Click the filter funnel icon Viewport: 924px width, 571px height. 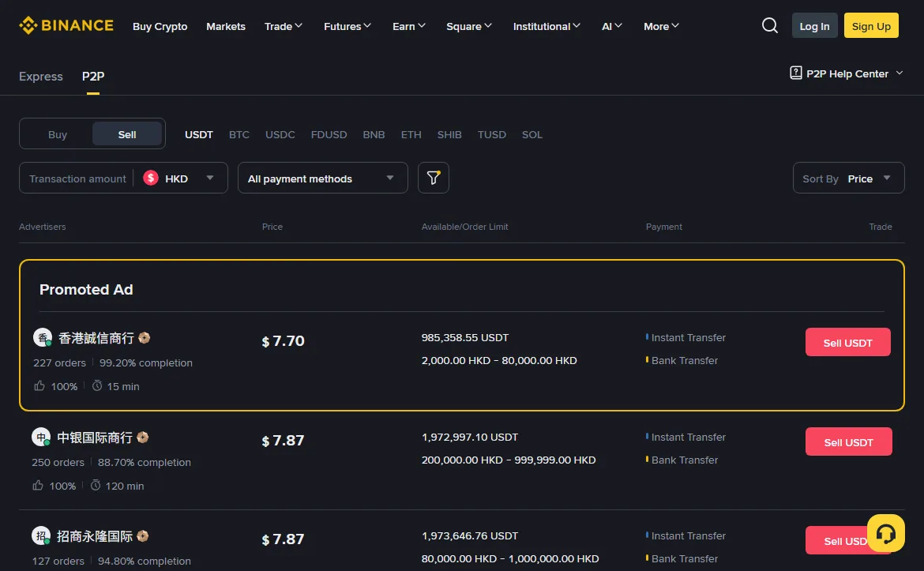point(433,178)
